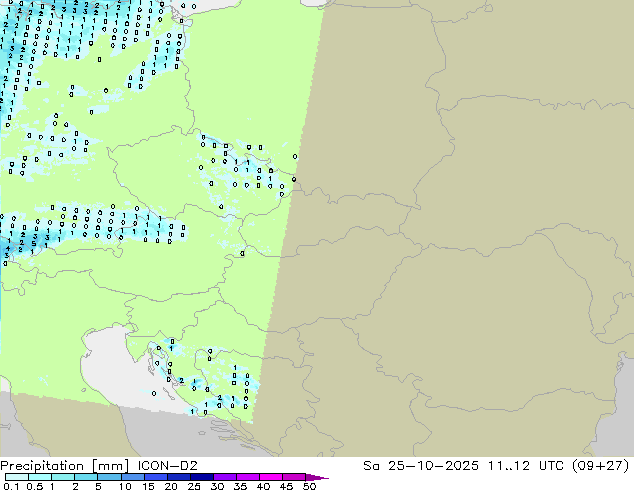Image resolution: width=634 pixels, height=490 pixels.
Task: Pick the 10–15 mm legend color box
Action: [133, 477]
